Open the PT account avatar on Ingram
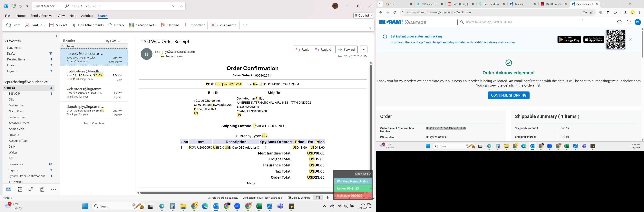The width and height of the screenshot is (644, 212). click(x=638, y=22)
